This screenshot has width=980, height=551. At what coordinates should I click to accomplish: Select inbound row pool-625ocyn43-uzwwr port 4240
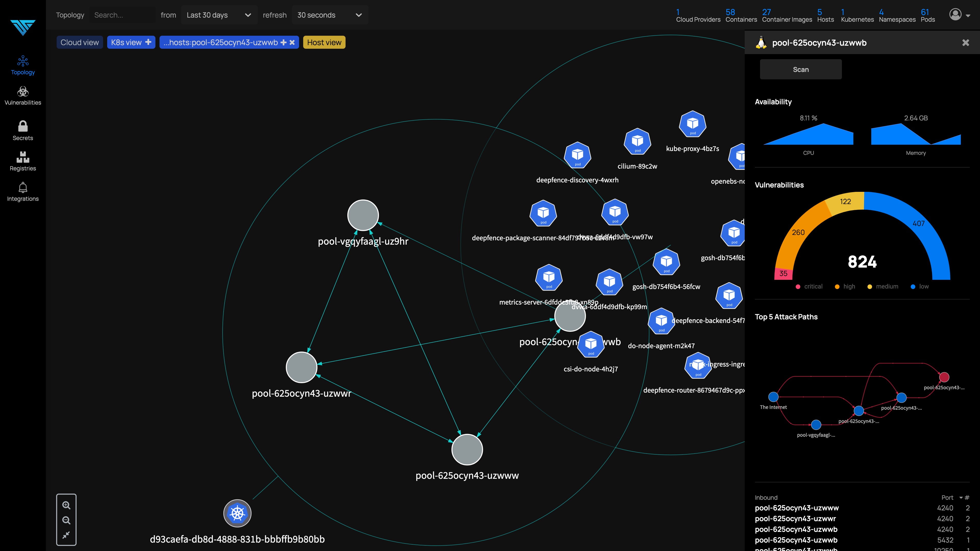pos(862,518)
